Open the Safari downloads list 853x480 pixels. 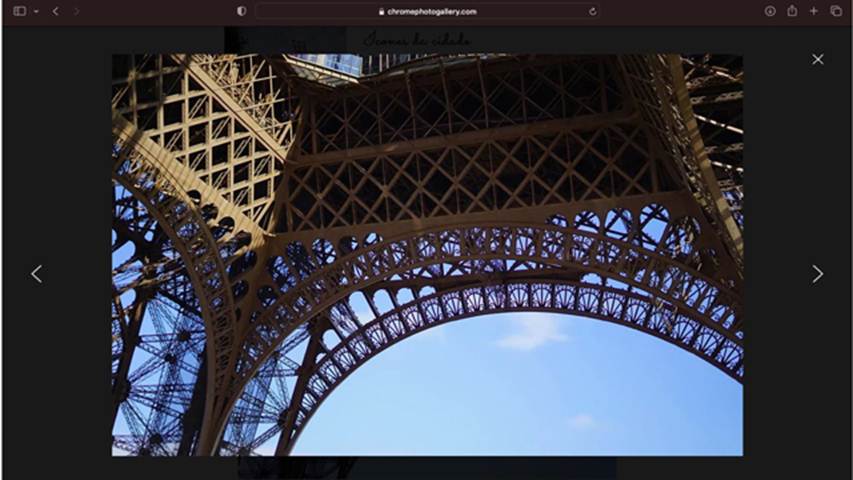[x=770, y=11]
